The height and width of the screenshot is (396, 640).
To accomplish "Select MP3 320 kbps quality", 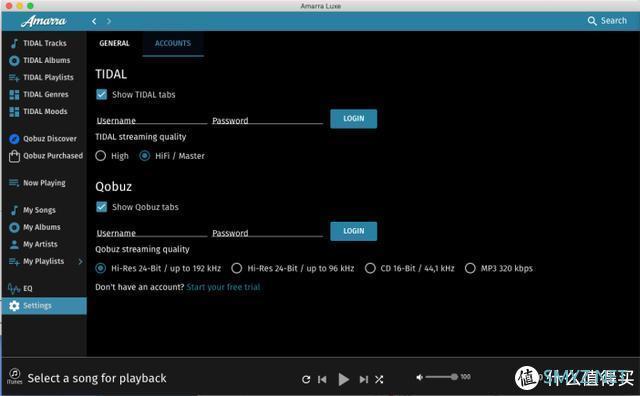I will click(x=470, y=268).
